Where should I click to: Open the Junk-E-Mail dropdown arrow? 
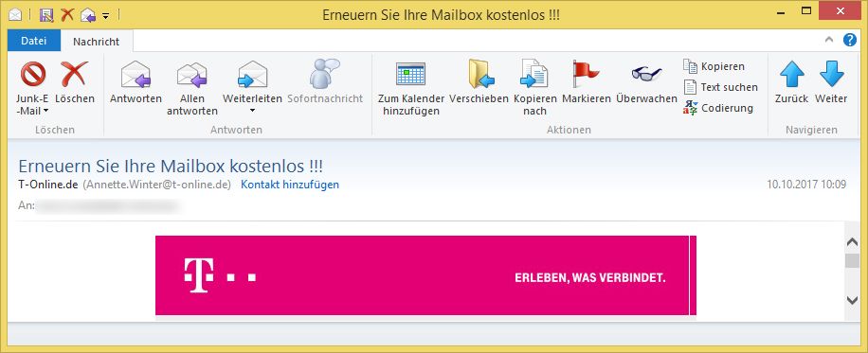(x=45, y=111)
